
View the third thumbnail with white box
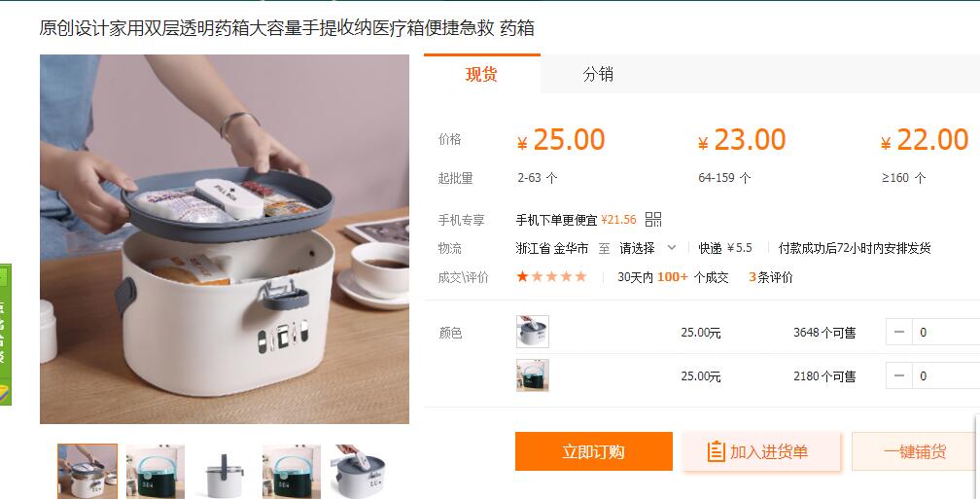pos(224,472)
